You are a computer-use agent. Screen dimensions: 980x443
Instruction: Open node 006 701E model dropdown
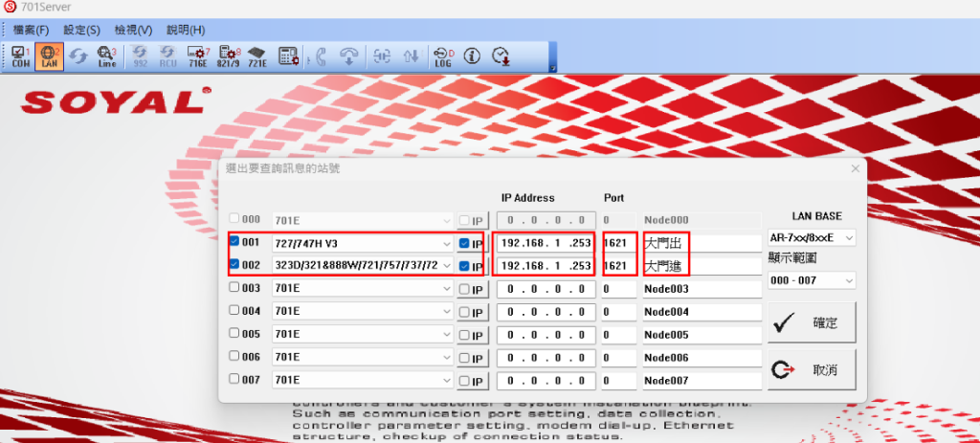[363, 358]
